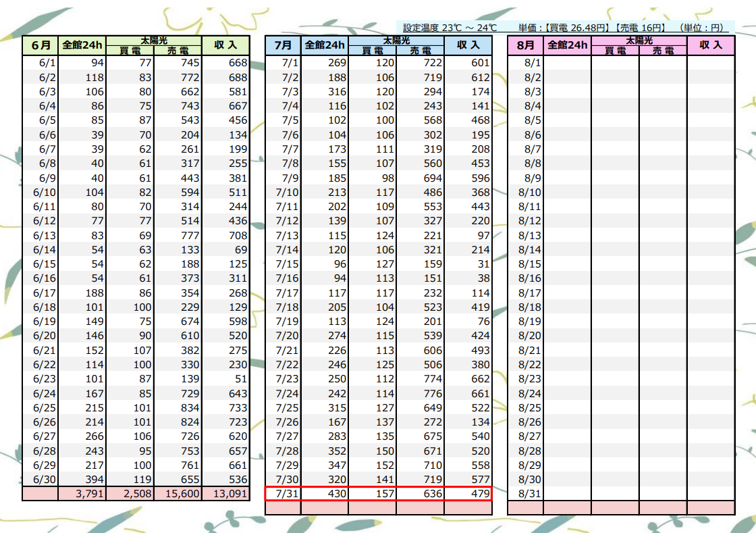Click the 全館24h header in July table
756x533 pixels.
(325, 45)
